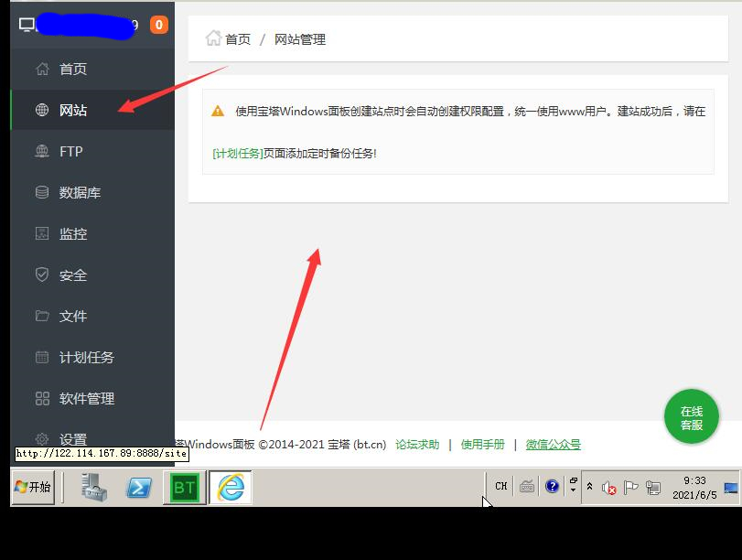Open the 首页 sidebar menu item

pyautogui.click(x=92, y=70)
